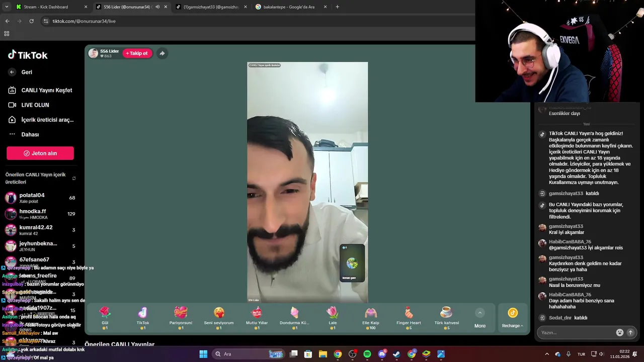Viewport: 644px width, 362px height.
Task: View site information icon in address bar
Action: click(46, 21)
